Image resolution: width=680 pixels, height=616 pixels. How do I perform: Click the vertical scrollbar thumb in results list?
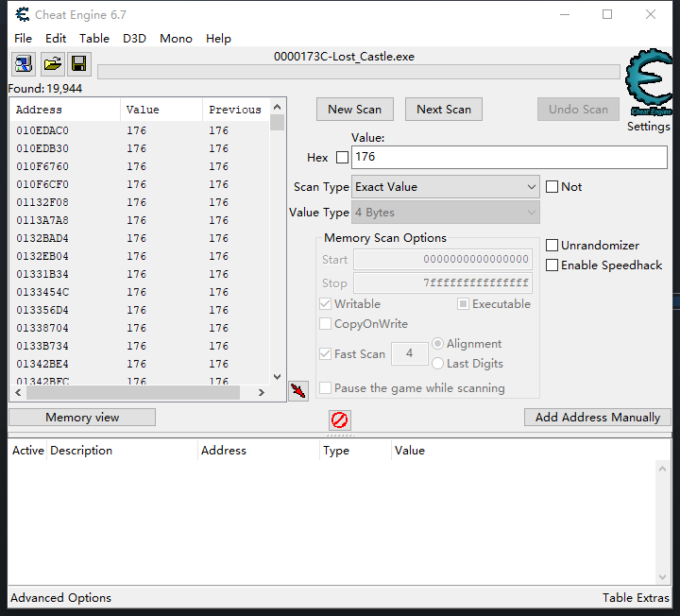pos(277,122)
